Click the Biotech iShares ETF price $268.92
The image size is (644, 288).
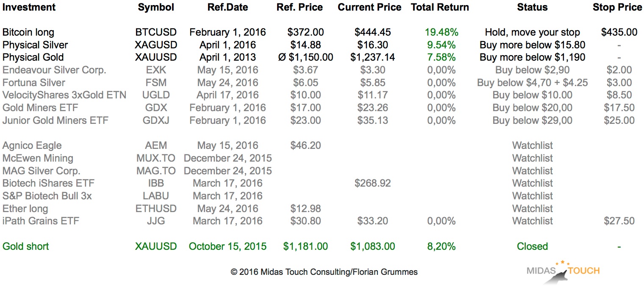coord(372,183)
